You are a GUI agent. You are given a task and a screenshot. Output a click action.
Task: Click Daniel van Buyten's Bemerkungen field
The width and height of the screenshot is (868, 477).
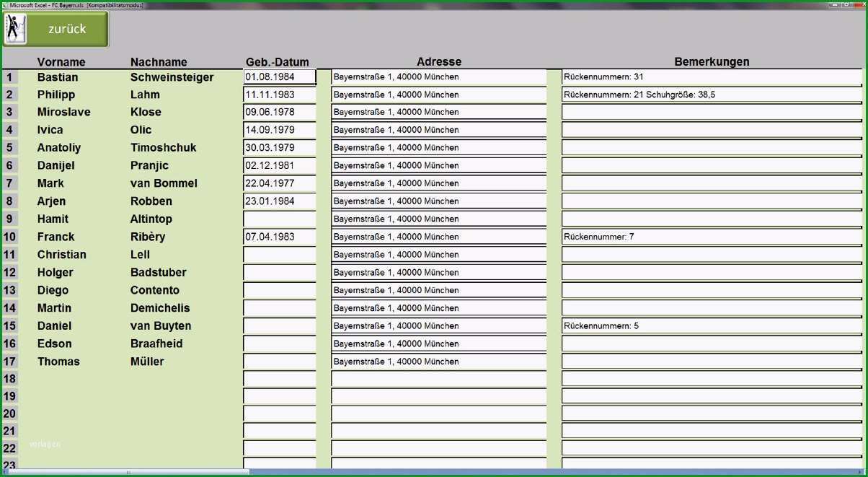tap(712, 325)
